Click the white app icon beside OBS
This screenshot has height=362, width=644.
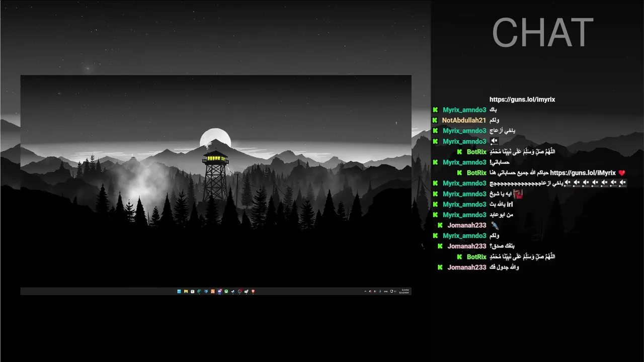pos(246,291)
